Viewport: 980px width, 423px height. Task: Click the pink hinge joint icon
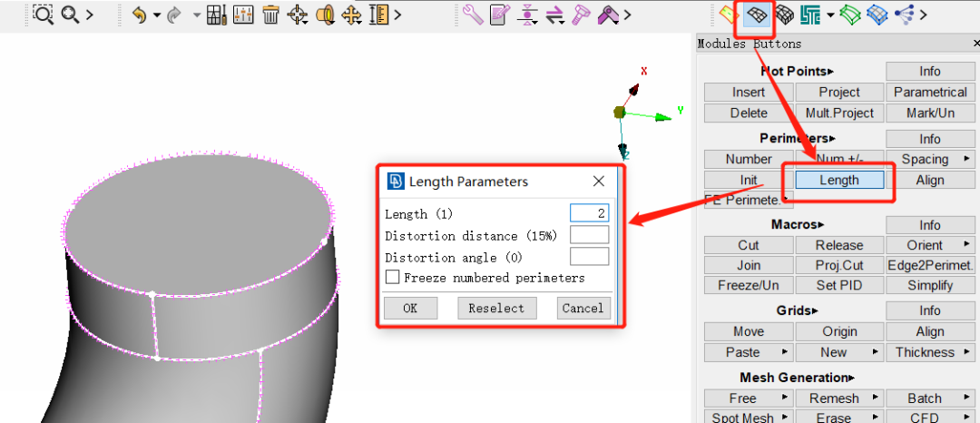point(607,15)
